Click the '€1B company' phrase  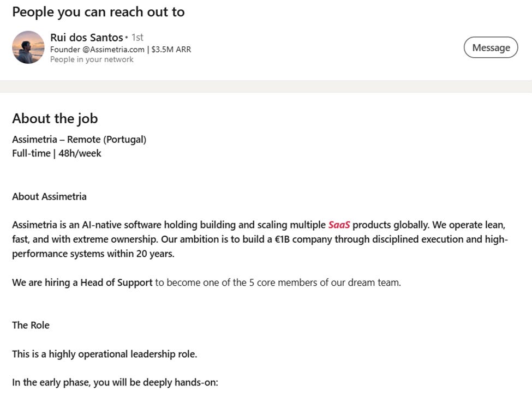coord(303,239)
